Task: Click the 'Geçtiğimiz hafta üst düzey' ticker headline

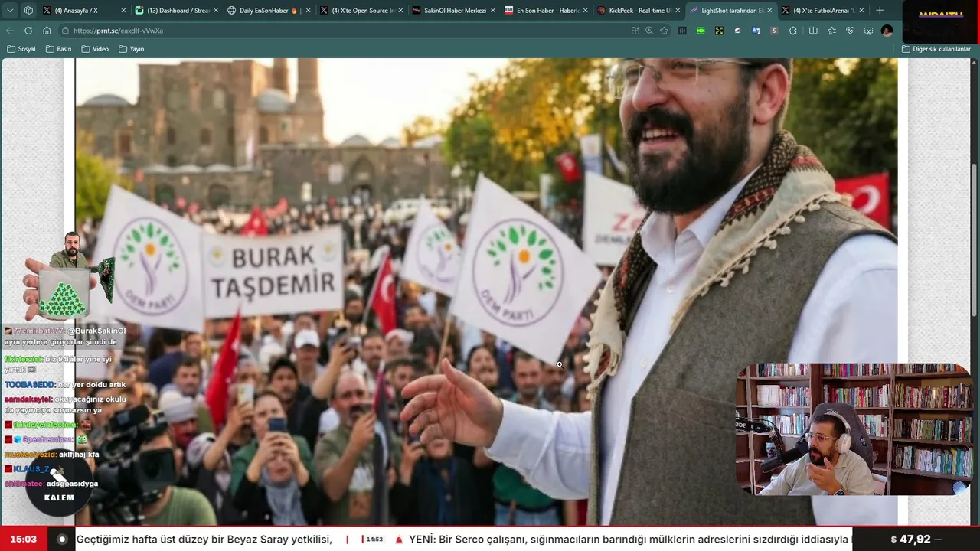Action: pyautogui.click(x=204, y=540)
